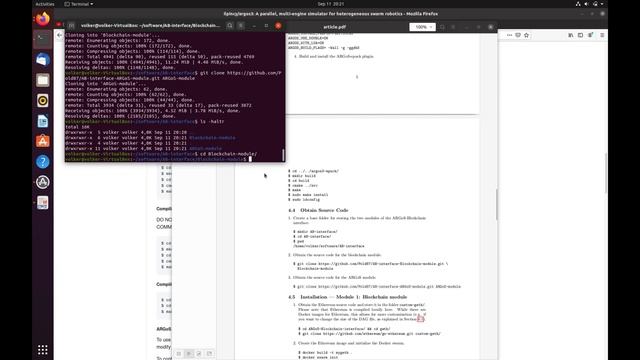
Task: Click fourth icon in PDF sidebar bottom toolbar
Action: pyautogui.click(x=209, y=353)
